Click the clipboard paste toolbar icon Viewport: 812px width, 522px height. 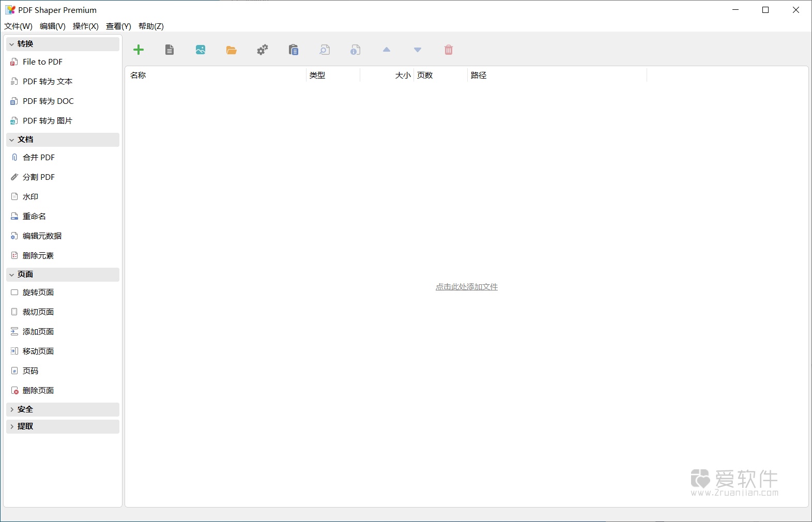point(294,50)
